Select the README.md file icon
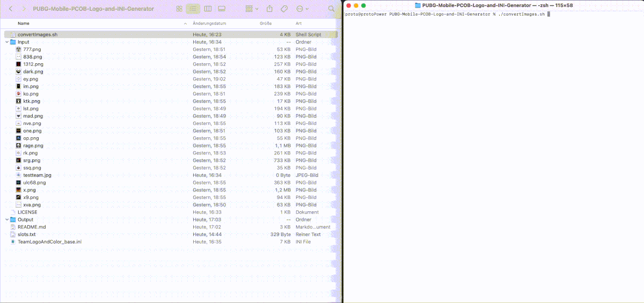Screen dimensions: 644x303 13,227
